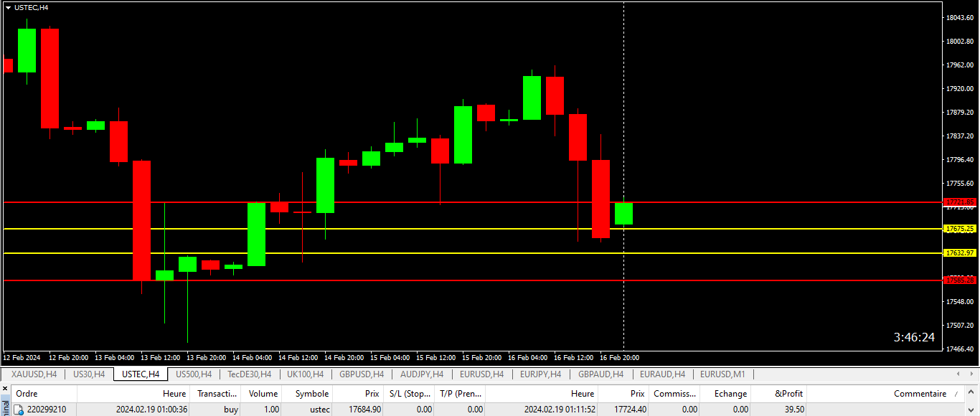Switch to the GBPAUD,H4 chart tab
The width and height of the screenshot is (980, 416).
pyautogui.click(x=600, y=374)
